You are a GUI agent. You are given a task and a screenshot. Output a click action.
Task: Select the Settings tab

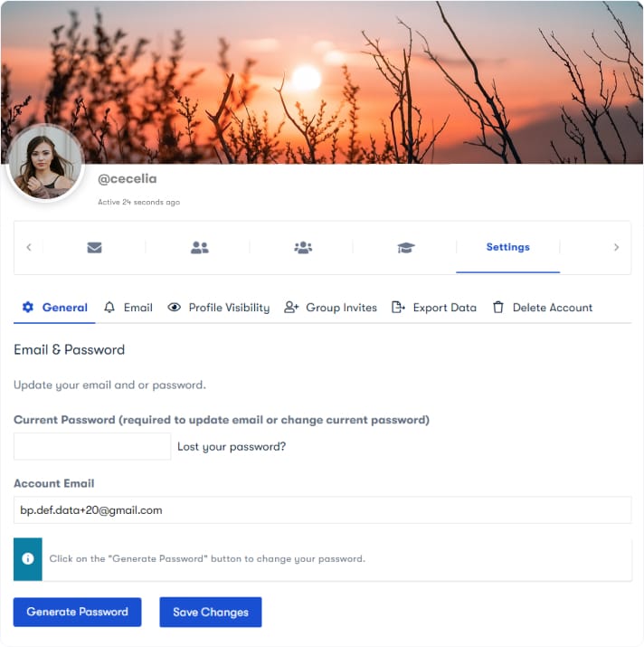pyautogui.click(x=507, y=247)
